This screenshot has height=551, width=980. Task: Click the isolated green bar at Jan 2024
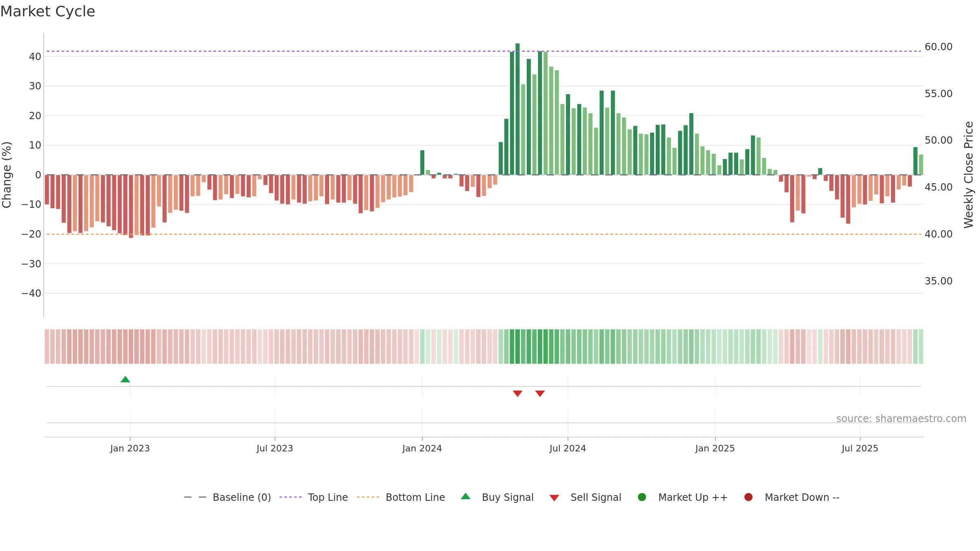tap(422, 162)
